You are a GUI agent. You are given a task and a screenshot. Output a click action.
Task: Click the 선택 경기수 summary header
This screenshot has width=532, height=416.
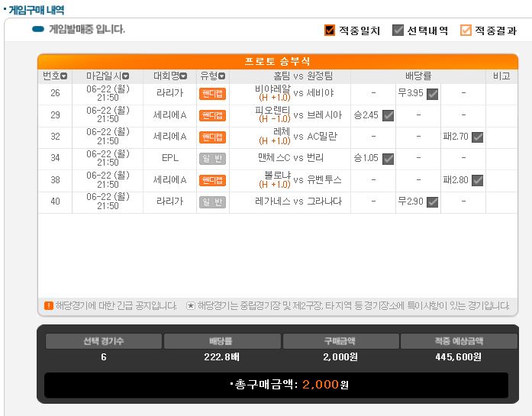[104, 341]
